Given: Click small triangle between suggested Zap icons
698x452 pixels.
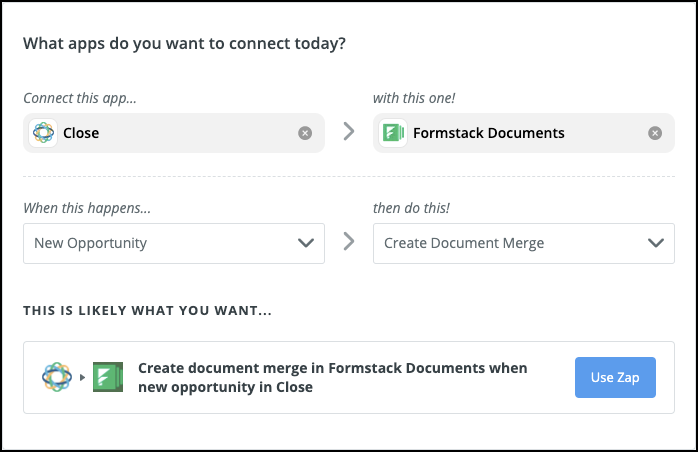Looking at the screenshot, I should click(83, 378).
